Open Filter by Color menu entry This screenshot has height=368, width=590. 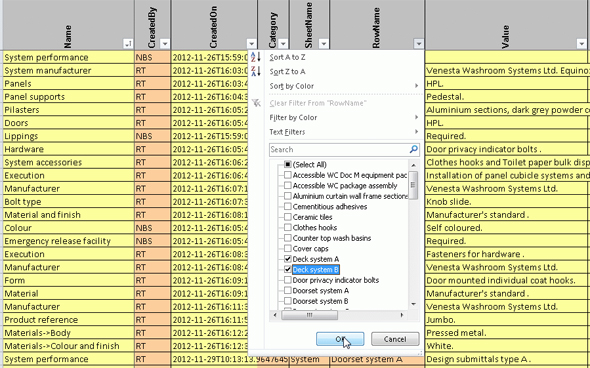pos(293,117)
